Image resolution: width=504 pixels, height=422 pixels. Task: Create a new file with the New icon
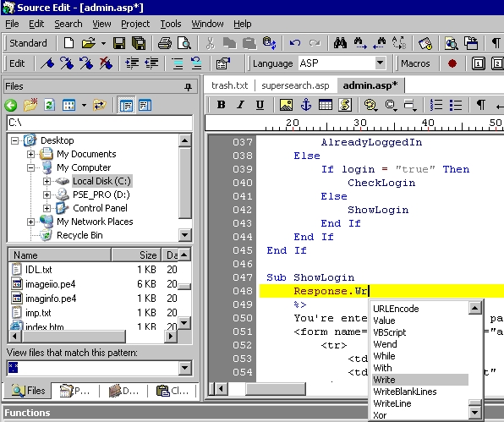[x=68, y=43]
